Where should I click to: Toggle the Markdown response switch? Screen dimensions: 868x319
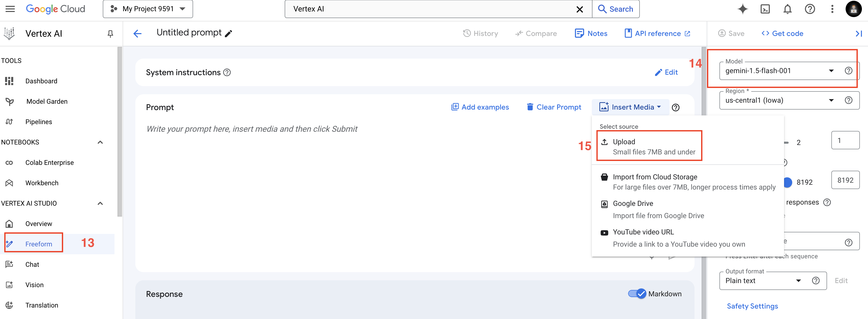637,294
